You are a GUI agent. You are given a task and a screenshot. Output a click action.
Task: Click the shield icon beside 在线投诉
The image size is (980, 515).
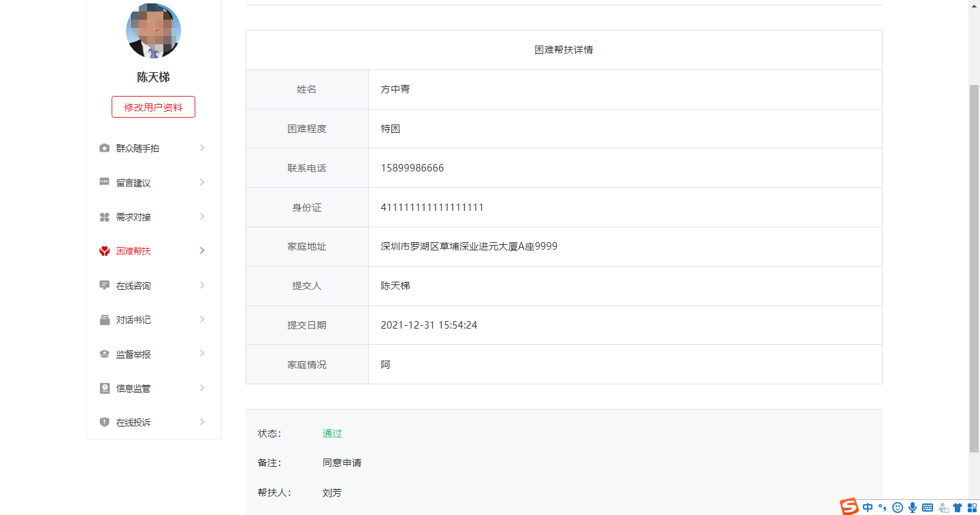point(104,422)
